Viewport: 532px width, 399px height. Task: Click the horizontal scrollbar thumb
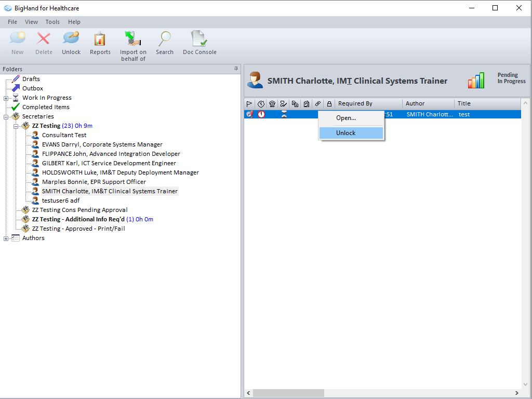click(x=288, y=393)
